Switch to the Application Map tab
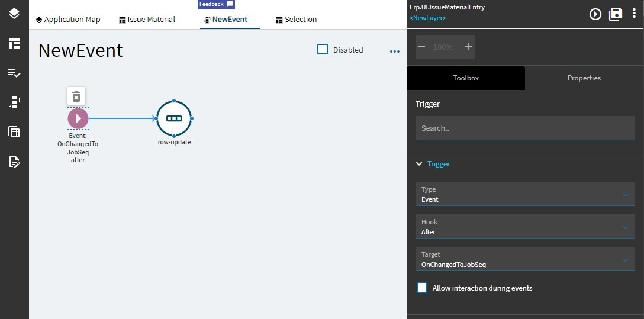This screenshot has height=319, width=644. [x=68, y=20]
